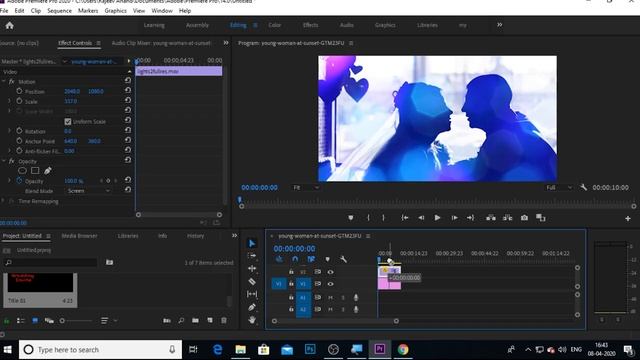Go to In point button
Viewport: 640px width, 360px height.
[404, 218]
